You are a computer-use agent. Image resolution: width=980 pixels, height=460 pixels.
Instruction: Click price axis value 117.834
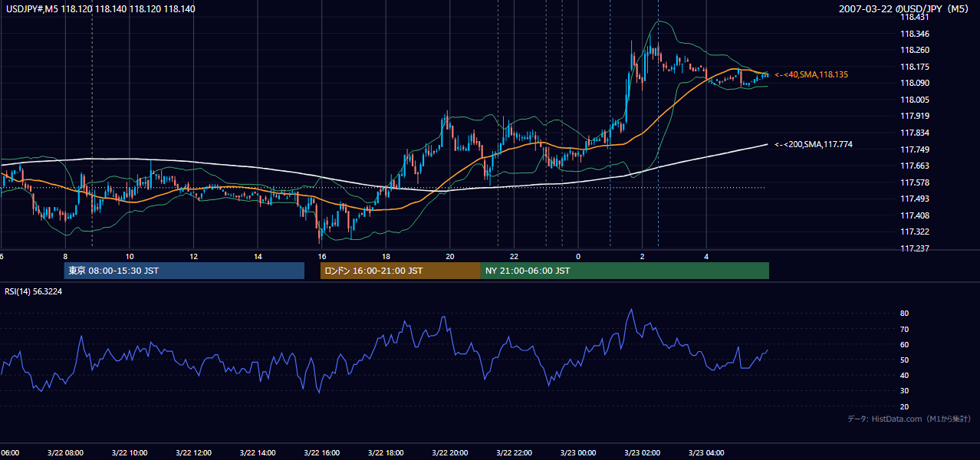916,133
